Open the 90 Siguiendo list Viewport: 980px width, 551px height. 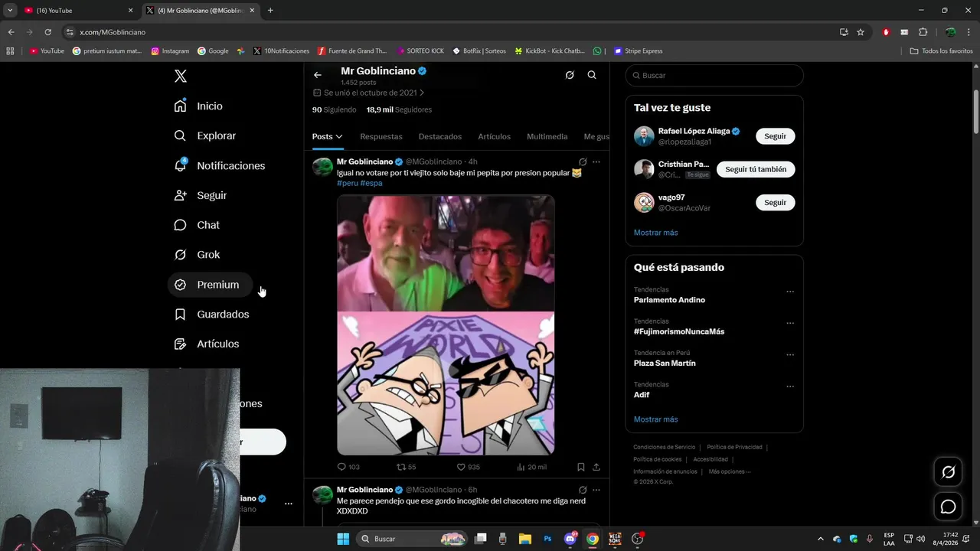click(x=334, y=110)
